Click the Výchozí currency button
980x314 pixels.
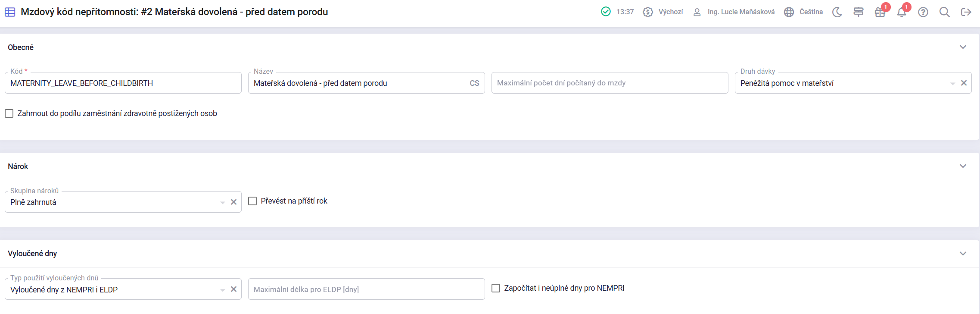[663, 12]
